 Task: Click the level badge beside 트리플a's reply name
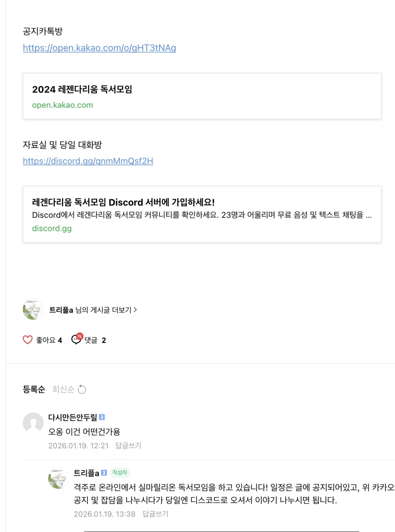[104, 473]
